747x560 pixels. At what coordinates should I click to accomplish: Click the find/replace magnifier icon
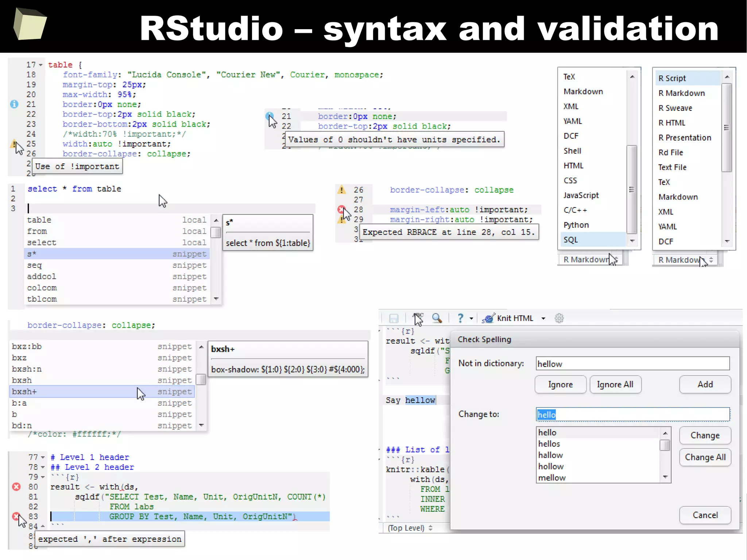pos(437,318)
